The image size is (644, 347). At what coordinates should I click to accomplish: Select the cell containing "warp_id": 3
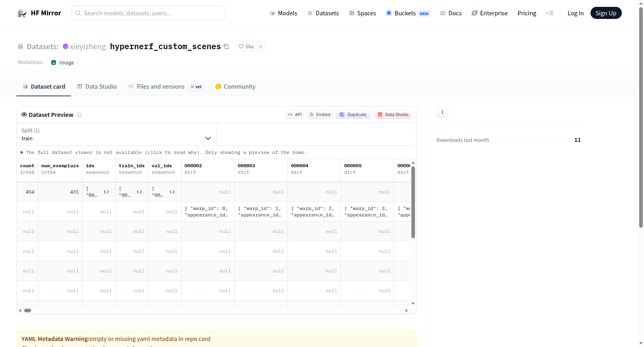367,212
